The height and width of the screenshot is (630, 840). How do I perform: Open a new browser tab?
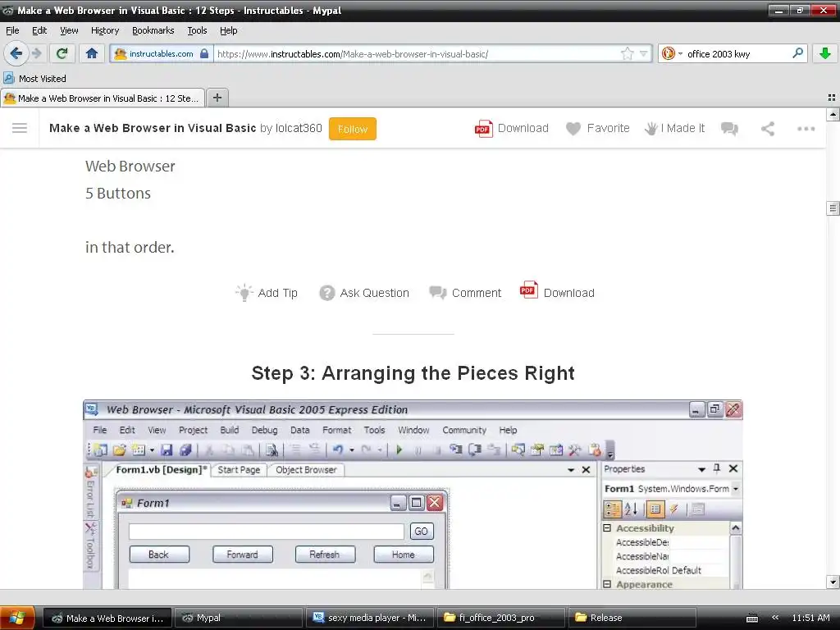coord(217,98)
